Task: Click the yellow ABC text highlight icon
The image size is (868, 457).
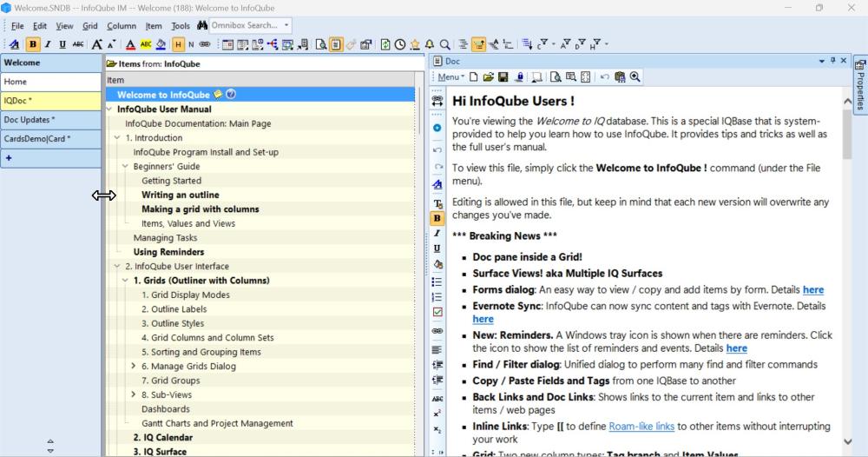Action: click(146, 44)
